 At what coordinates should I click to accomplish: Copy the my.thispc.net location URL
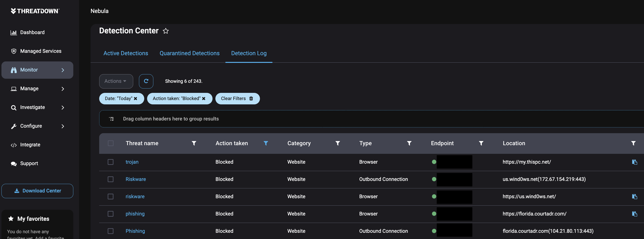pyautogui.click(x=634, y=162)
